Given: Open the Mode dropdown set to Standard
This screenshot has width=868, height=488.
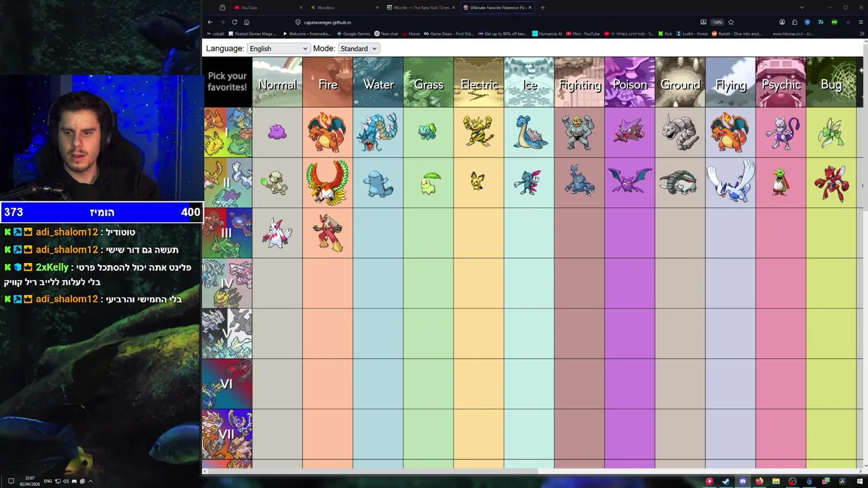Looking at the screenshot, I should [x=359, y=49].
